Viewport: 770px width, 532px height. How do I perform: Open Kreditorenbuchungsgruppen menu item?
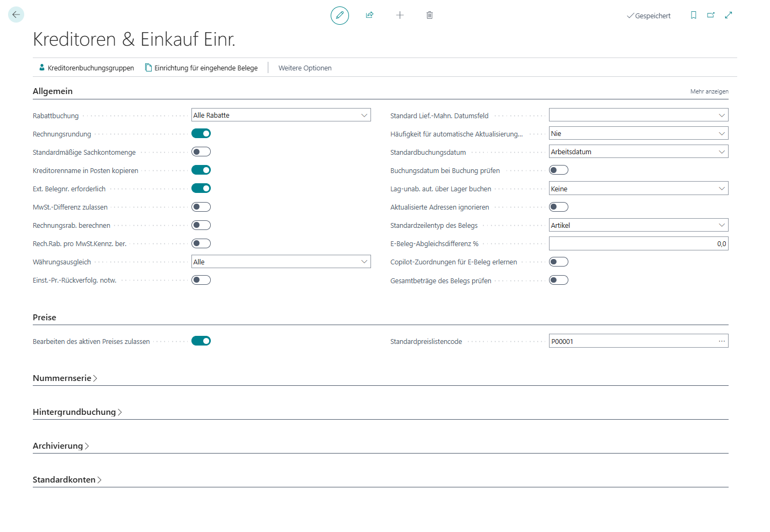tap(87, 68)
